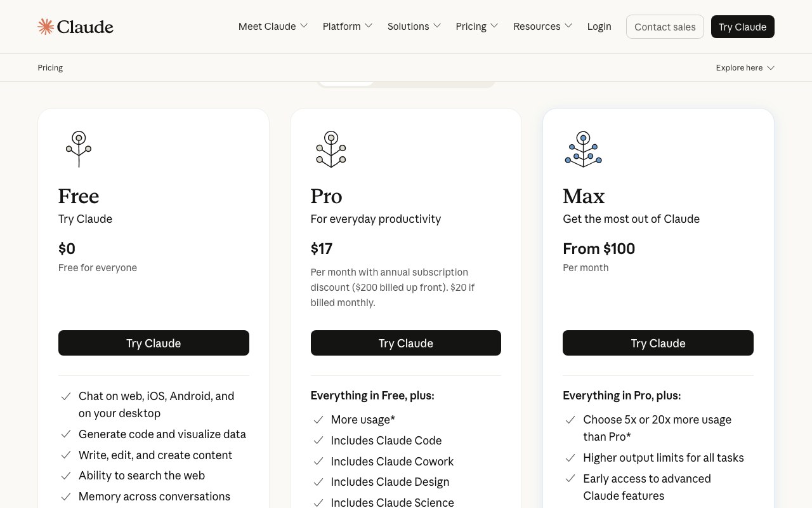Click "Choose 5x or 20x more usage" feature
The image size is (812, 508).
pos(657,428)
